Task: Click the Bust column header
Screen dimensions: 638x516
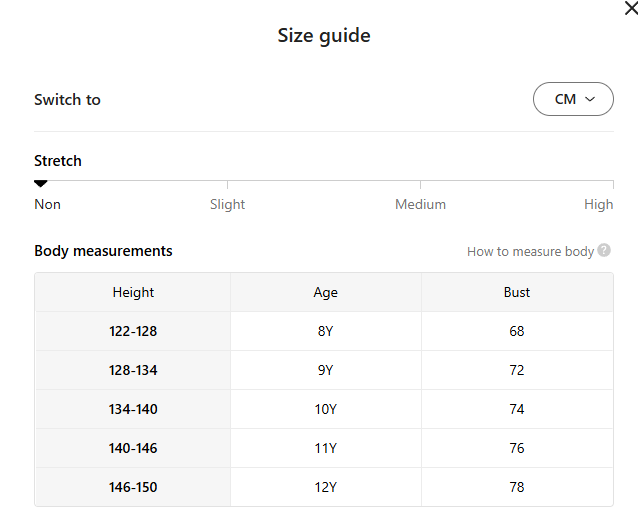Action: (516, 292)
